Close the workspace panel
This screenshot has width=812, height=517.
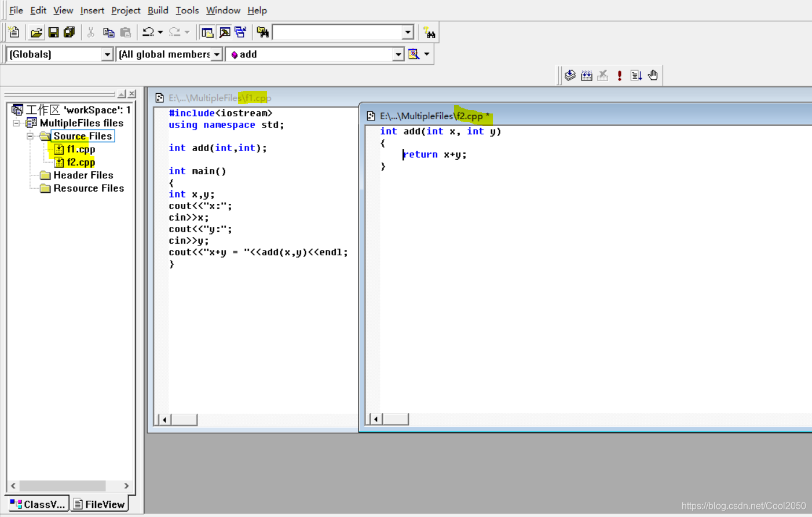(x=132, y=94)
